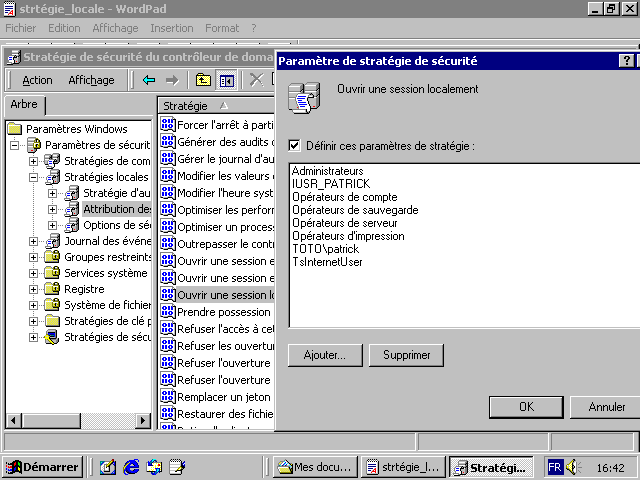640x480 pixels.
Task: Expand the Registre tree node
Action: pyautogui.click(x=33, y=289)
